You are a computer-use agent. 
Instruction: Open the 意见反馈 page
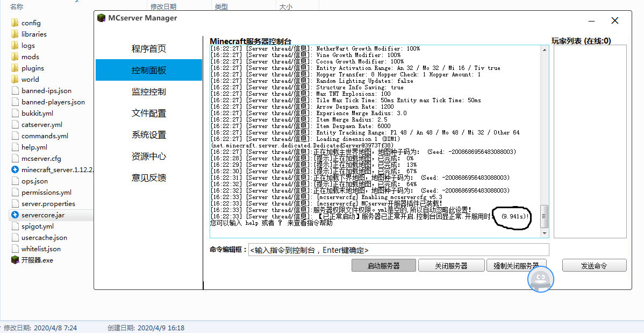149,178
